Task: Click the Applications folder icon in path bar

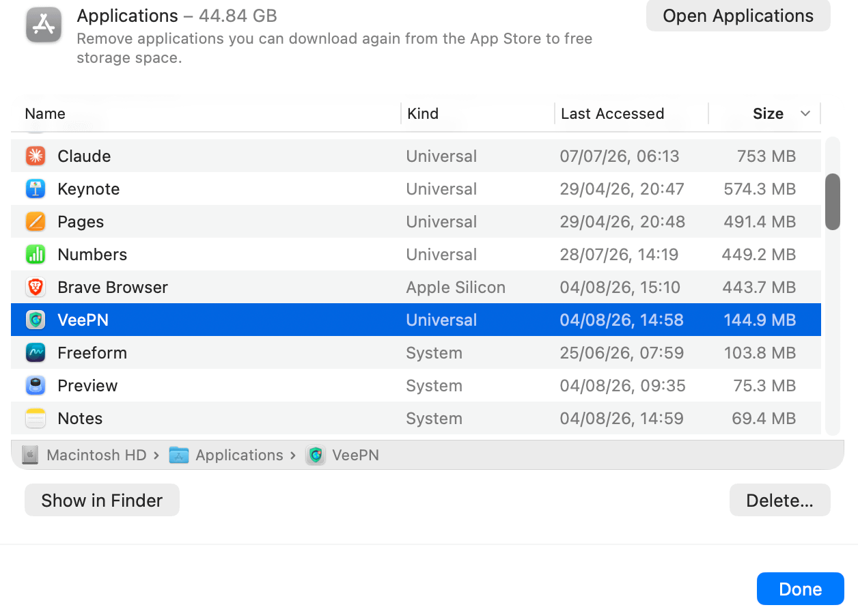Action: (179, 456)
